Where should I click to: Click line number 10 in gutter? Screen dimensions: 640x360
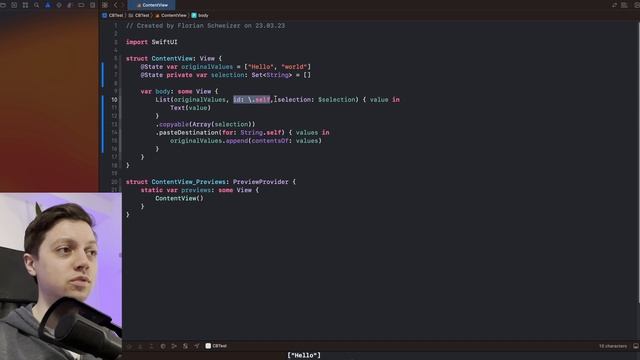[114, 100]
